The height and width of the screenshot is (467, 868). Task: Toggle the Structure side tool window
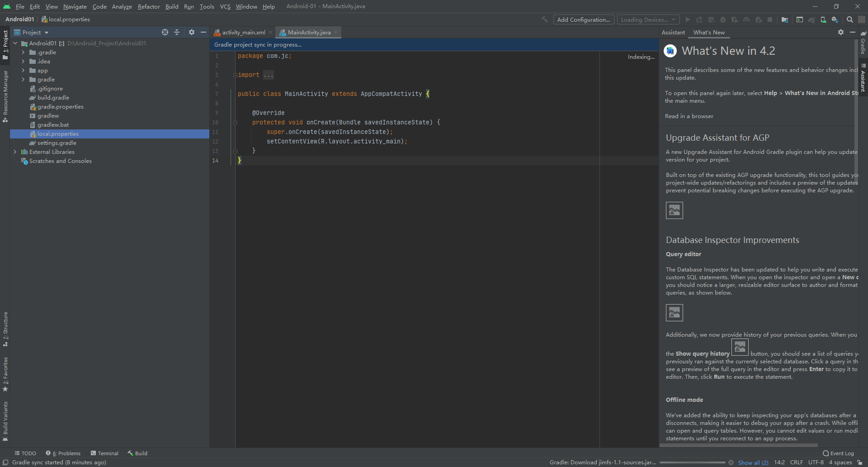pyautogui.click(x=5, y=329)
